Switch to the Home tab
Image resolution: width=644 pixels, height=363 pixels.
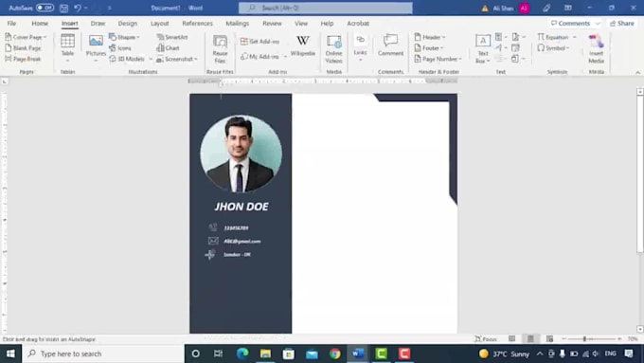pyautogui.click(x=40, y=24)
